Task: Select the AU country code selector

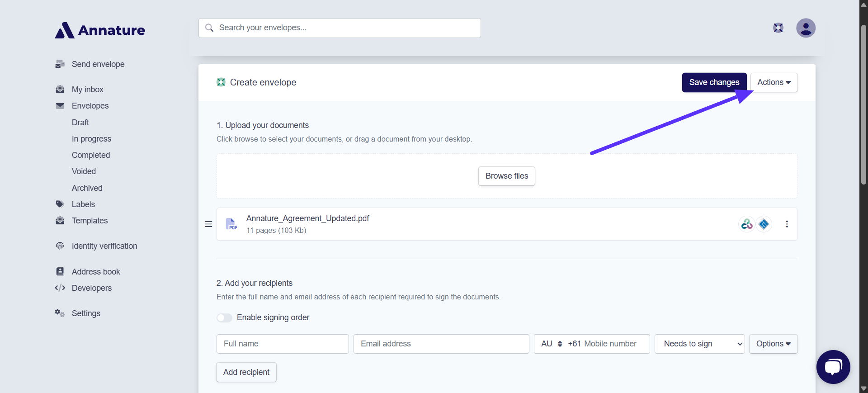Action: [551, 344]
